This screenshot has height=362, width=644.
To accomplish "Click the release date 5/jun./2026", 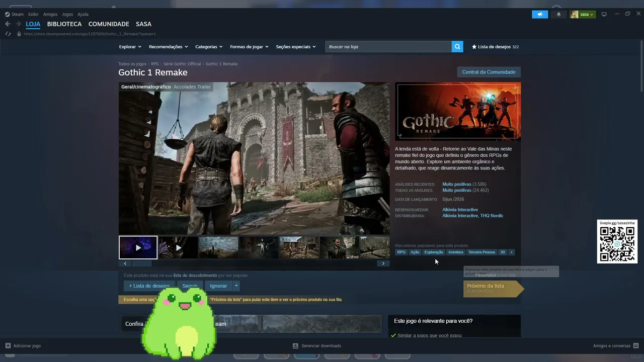I will 453,200.
